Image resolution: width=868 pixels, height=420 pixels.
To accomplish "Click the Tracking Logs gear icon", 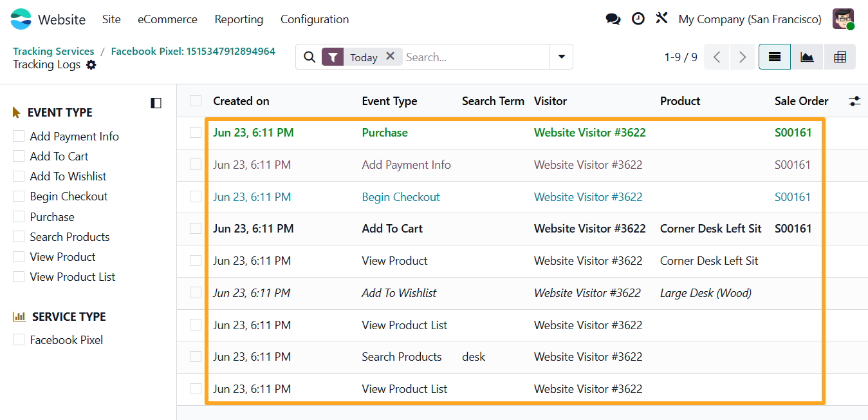I will [x=91, y=65].
